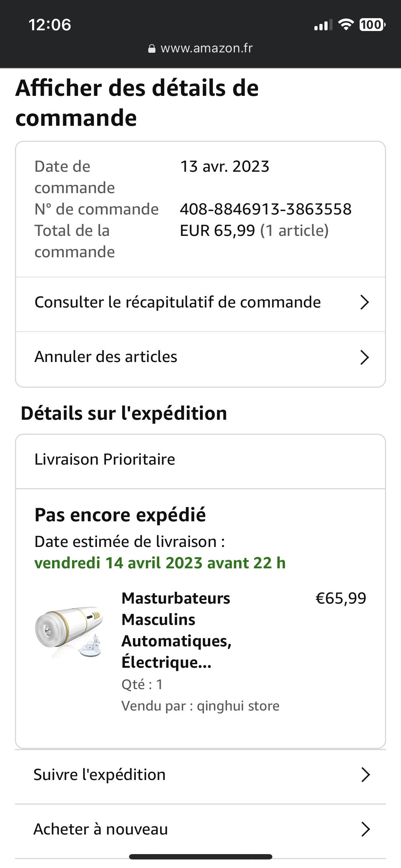
Task: Tap the clock showing 12:06
Action: click(50, 25)
